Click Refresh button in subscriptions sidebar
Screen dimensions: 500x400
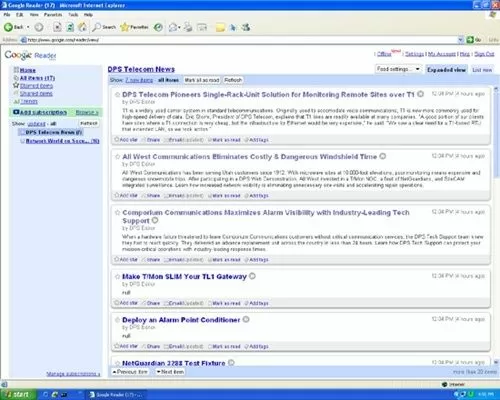[x=89, y=124]
